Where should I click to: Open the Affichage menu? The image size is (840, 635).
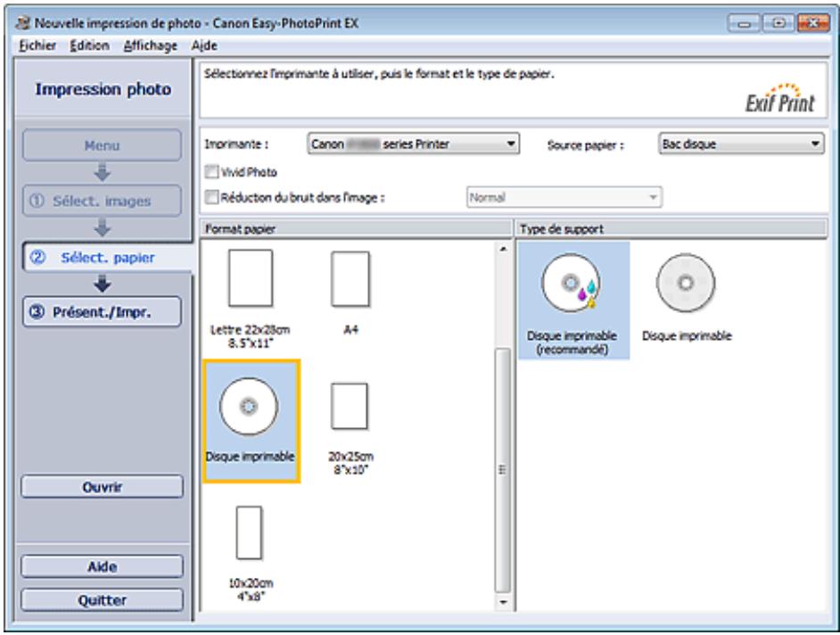[x=151, y=45]
